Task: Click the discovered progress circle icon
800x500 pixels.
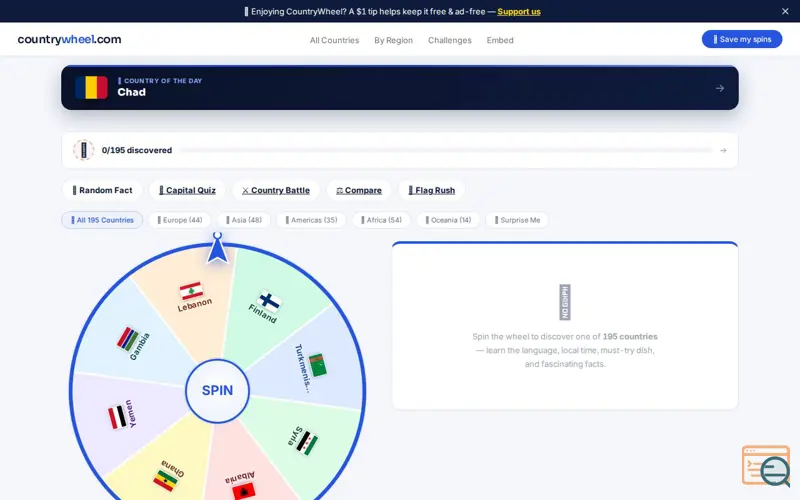Action: (x=84, y=150)
